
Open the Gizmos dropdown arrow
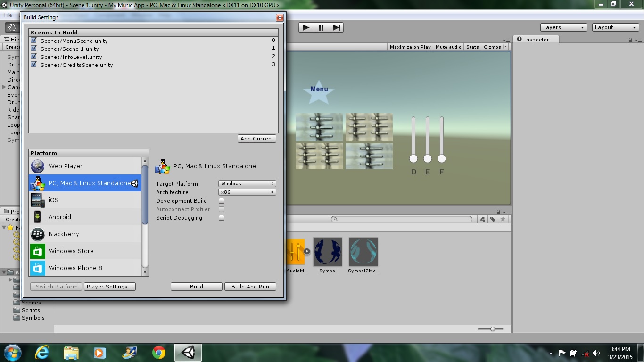click(x=505, y=47)
